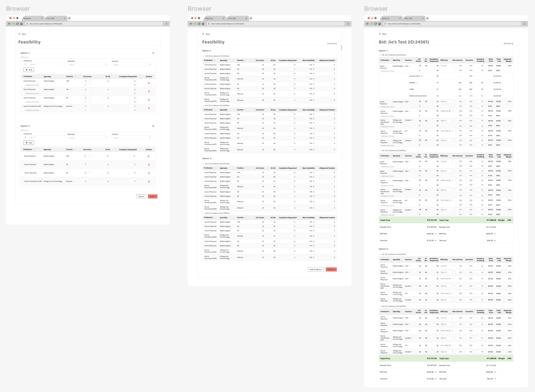Download the Bid: Jie's Test report
The height and width of the screenshot is (392, 535).
pos(508,44)
